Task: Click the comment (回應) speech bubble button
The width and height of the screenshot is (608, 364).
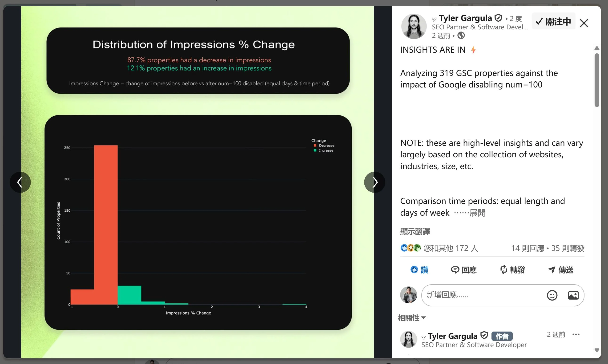Action: pos(464,270)
